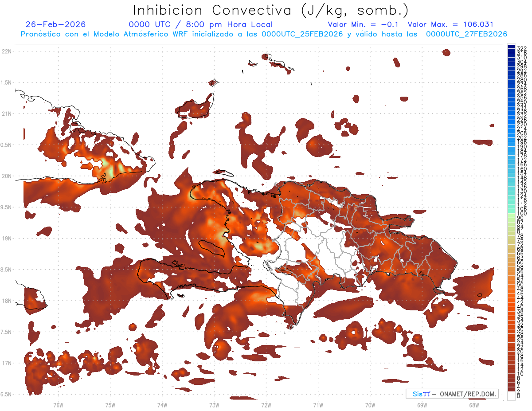Click latitude label '7.5N'

[7, 332]
